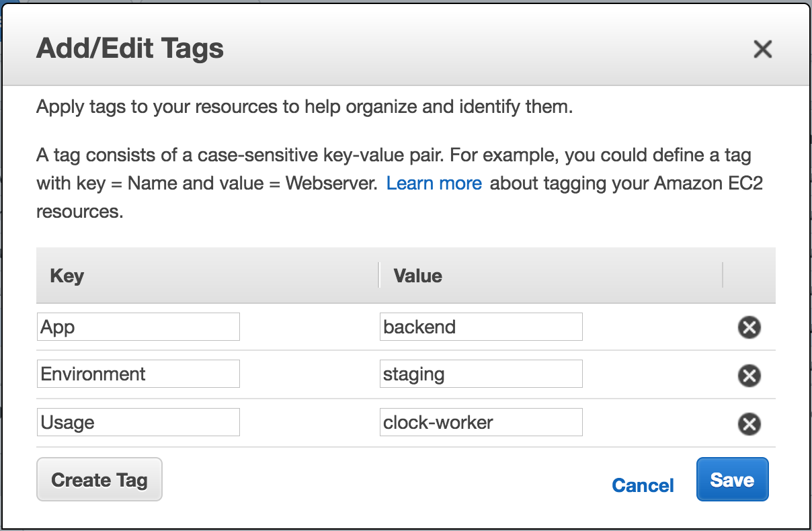Click the key field containing Usage
This screenshot has width=812, height=531.
pyautogui.click(x=138, y=421)
